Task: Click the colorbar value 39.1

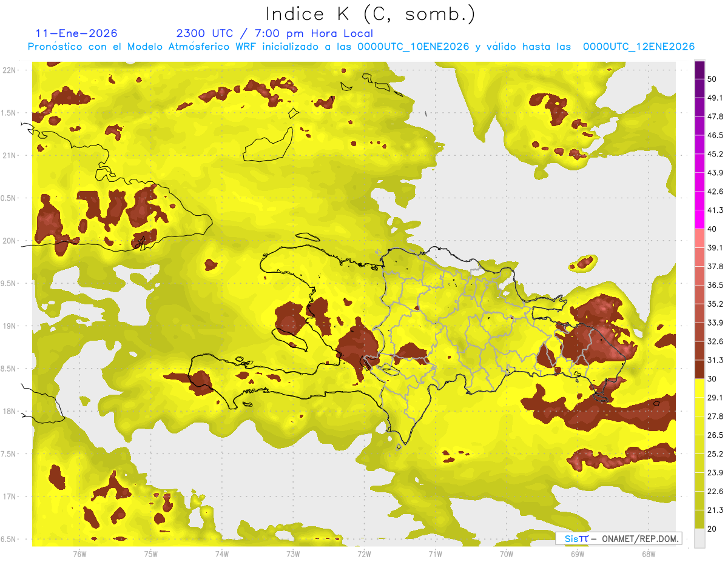Action: click(715, 248)
